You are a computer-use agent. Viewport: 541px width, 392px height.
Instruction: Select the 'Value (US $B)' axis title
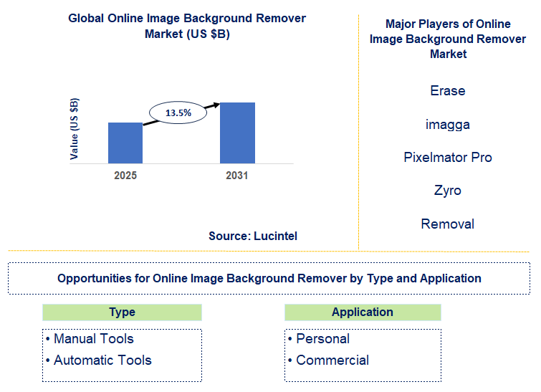pos(75,129)
